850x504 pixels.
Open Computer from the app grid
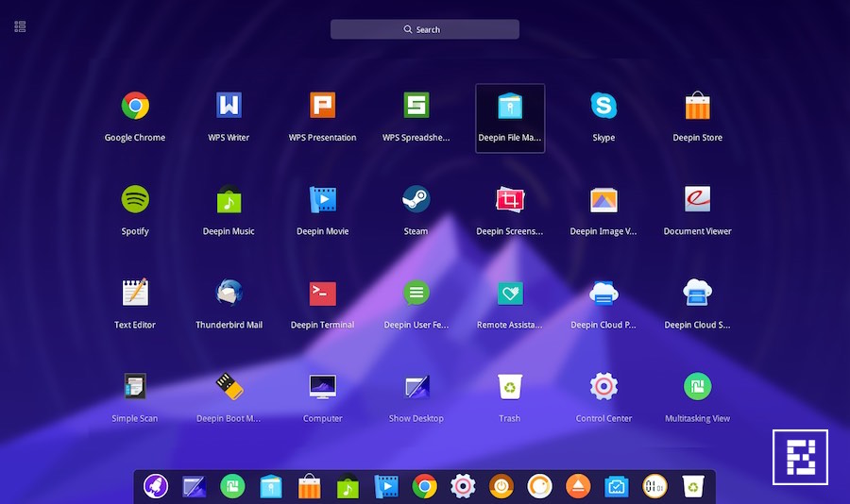pos(323,386)
